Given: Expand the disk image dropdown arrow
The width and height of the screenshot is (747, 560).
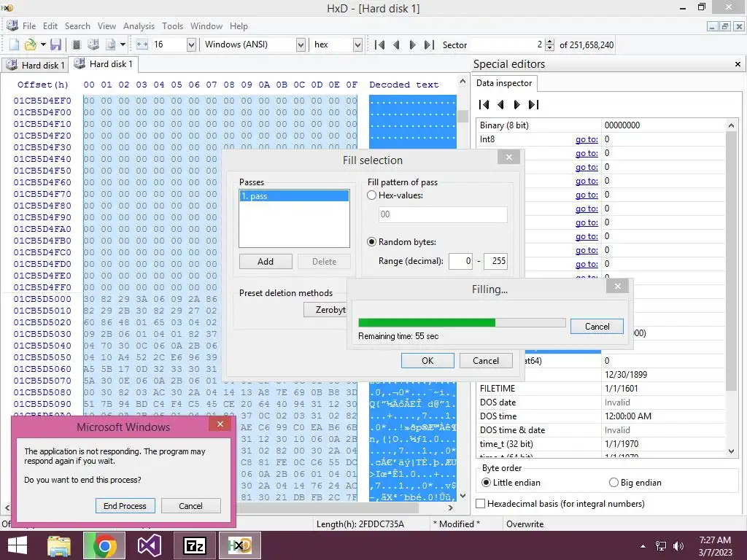Looking at the screenshot, I should click(123, 44).
